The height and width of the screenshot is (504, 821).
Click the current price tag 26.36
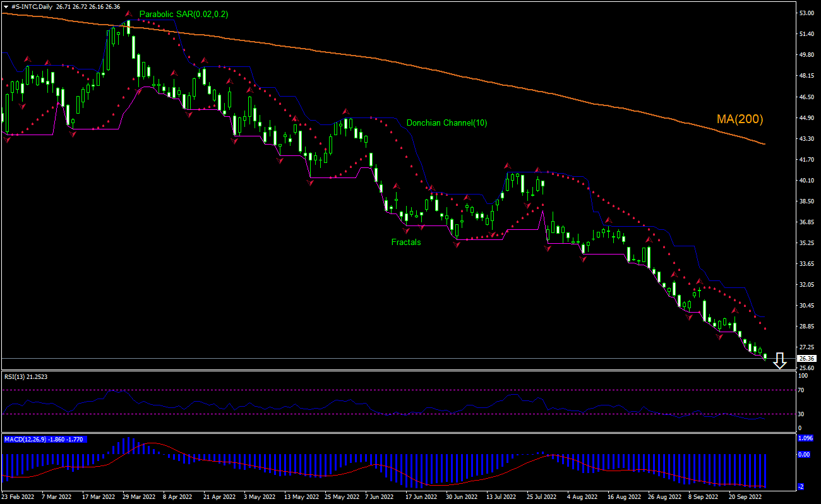(x=807, y=358)
